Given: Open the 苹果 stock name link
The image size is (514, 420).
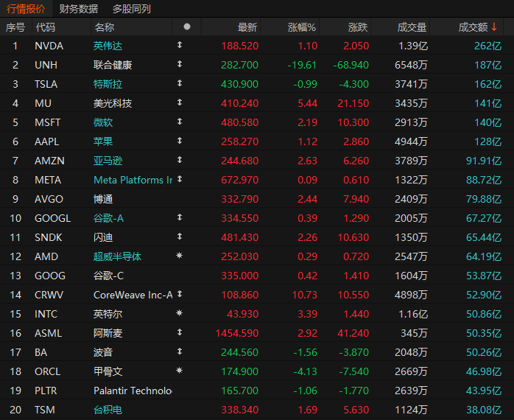Looking at the screenshot, I should coord(103,141).
